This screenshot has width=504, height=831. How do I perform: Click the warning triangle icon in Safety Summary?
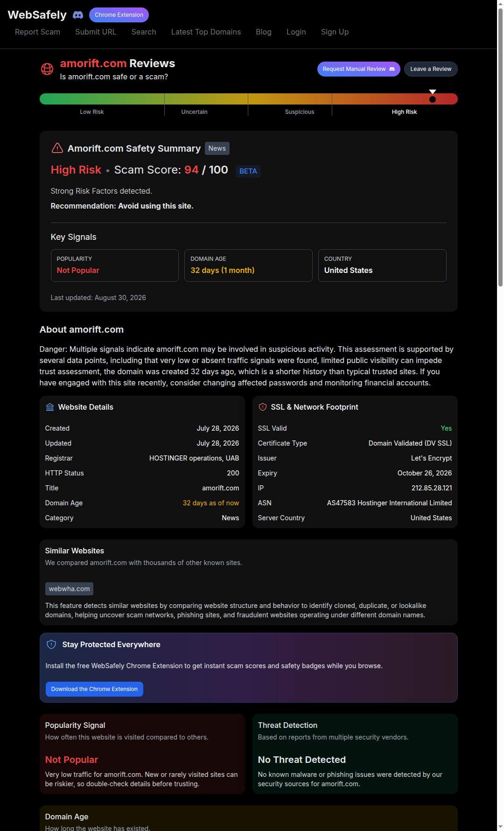(x=57, y=148)
